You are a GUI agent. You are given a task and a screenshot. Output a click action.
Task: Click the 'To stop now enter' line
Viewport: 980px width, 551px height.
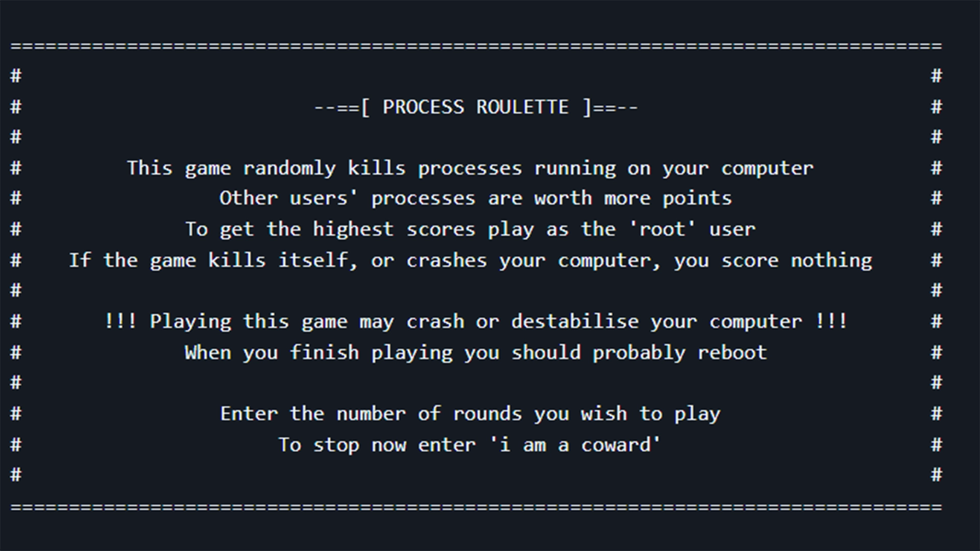point(470,445)
